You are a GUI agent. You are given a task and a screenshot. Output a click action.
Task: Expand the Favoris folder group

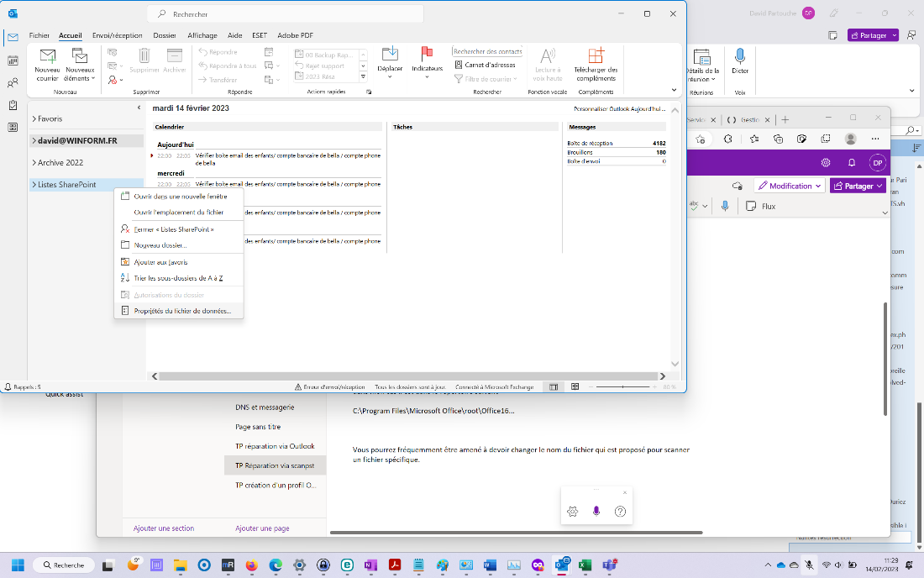click(34, 119)
